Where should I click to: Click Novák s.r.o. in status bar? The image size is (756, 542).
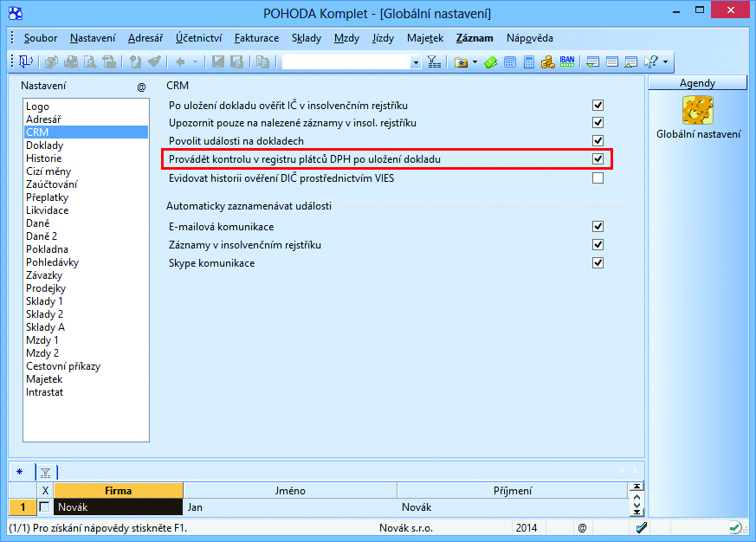(406, 528)
